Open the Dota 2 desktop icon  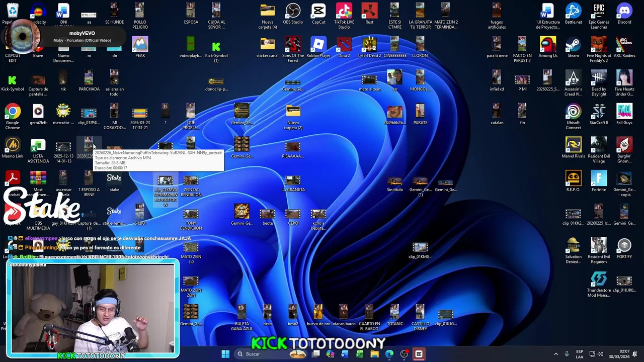pos(344,47)
